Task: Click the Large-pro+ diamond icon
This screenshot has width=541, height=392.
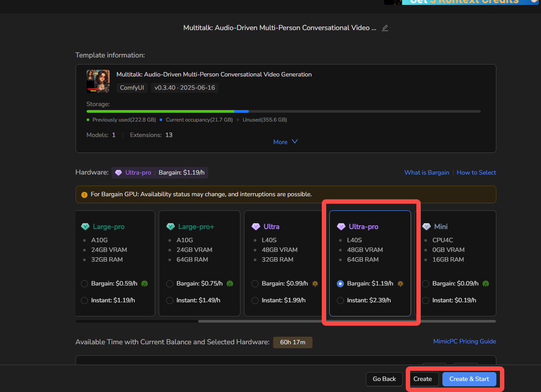Action: pos(171,227)
